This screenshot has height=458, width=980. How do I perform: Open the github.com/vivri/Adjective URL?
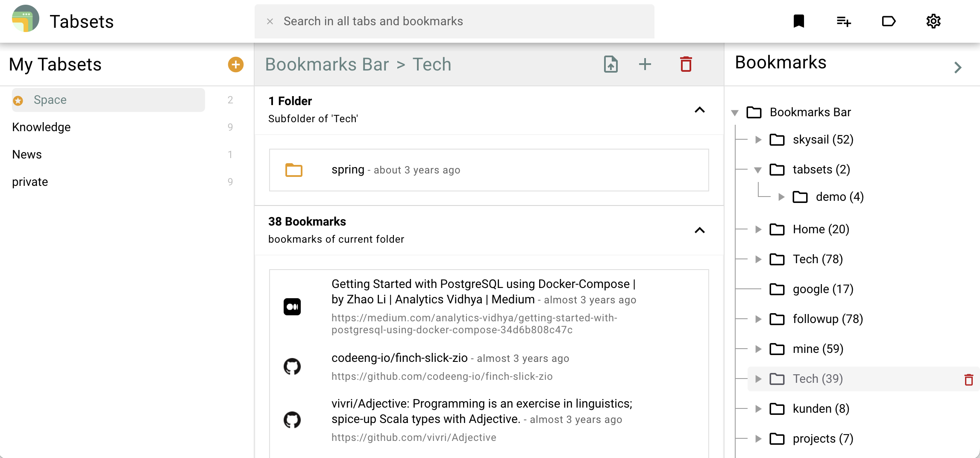pyautogui.click(x=414, y=437)
